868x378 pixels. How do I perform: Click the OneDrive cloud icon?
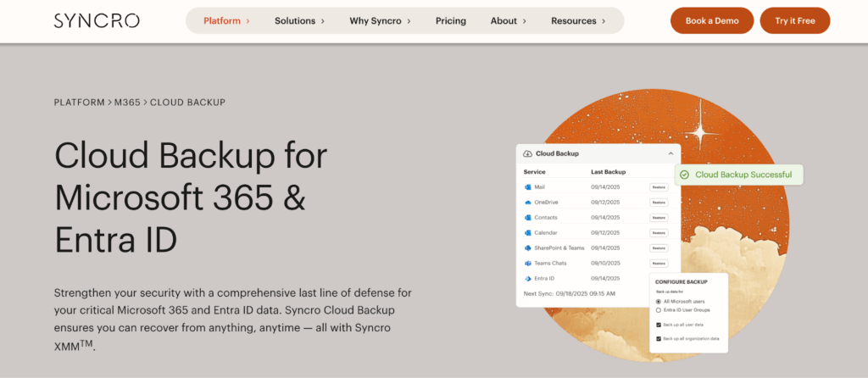(527, 203)
